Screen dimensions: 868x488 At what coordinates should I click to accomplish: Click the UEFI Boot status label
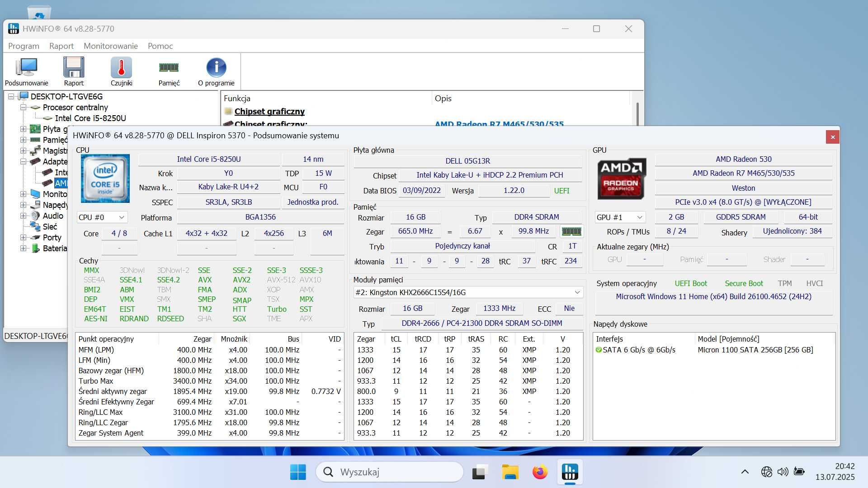(x=691, y=284)
